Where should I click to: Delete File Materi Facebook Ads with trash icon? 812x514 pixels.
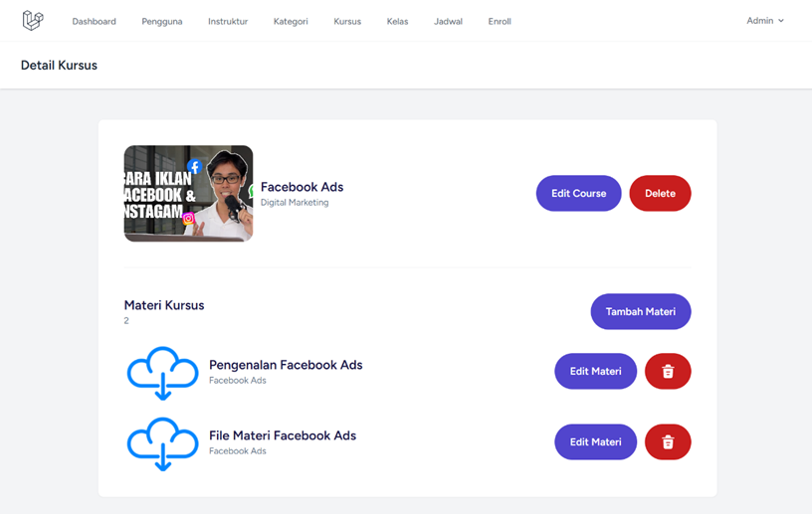668,442
